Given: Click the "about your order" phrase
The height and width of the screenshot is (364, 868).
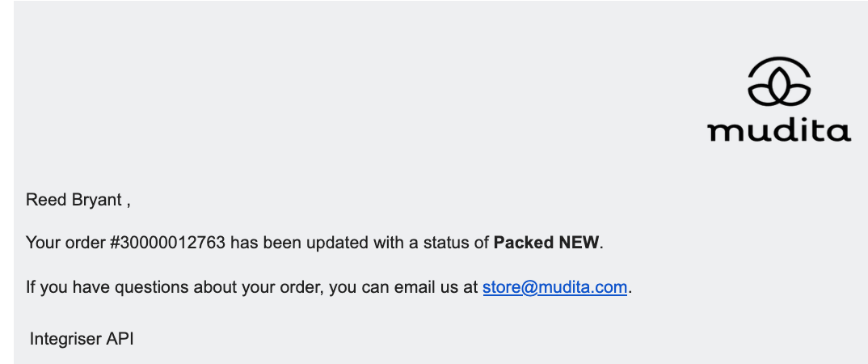Looking at the screenshot, I should click(255, 287).
